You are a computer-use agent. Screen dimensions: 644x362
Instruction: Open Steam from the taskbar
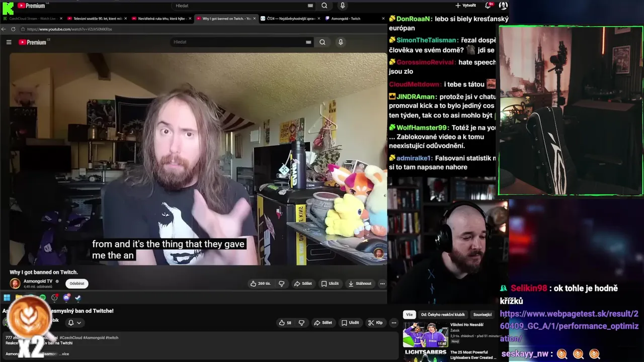(x=78, y=298)
